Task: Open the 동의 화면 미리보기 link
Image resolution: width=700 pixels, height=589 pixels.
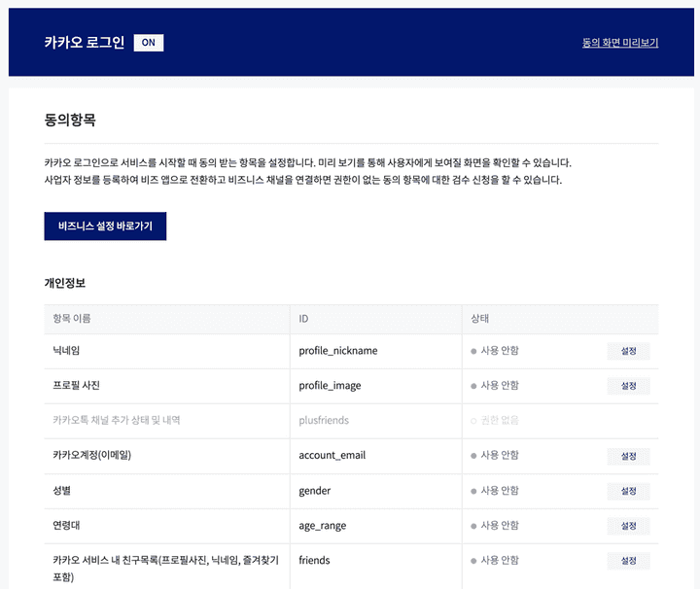Action: (619, 43)
